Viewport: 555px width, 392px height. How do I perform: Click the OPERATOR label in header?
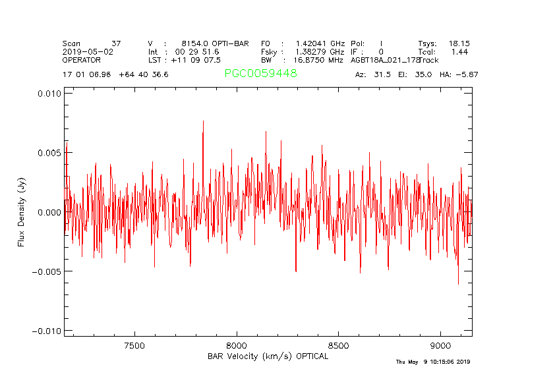pos(82,59)
